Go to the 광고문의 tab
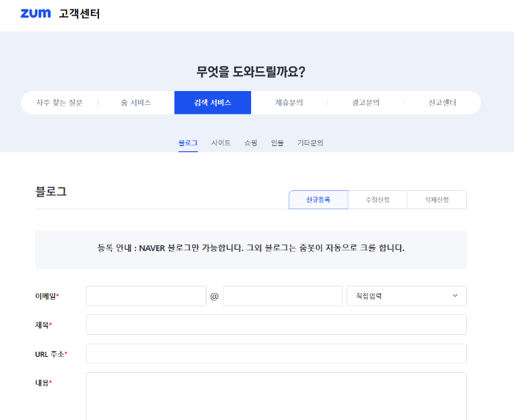Image resolution: width=514 pixels, height=420 pixels. (x=366, y=103)
